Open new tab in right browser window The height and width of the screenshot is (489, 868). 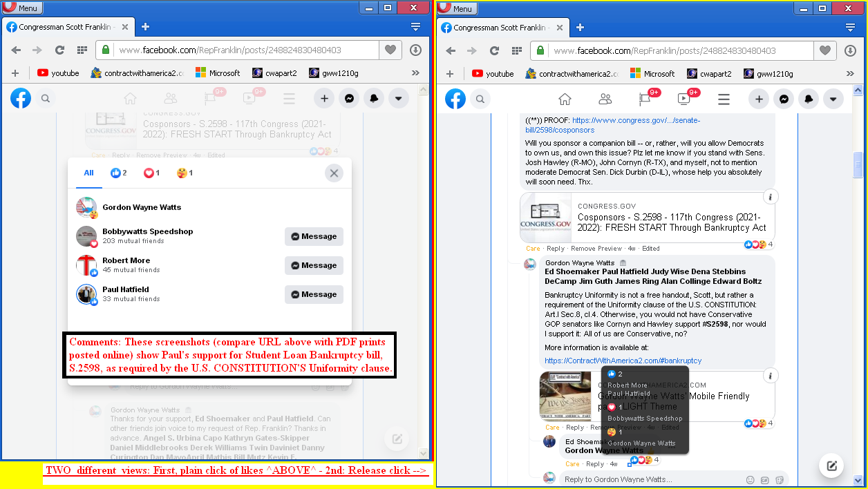(x=580, y=27)
